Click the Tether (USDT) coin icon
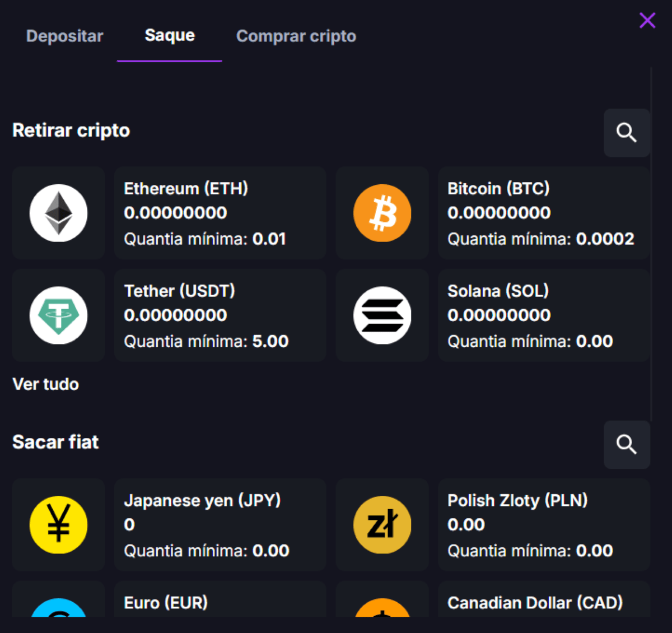Viewport: 672px width, 633px height. 58,315
